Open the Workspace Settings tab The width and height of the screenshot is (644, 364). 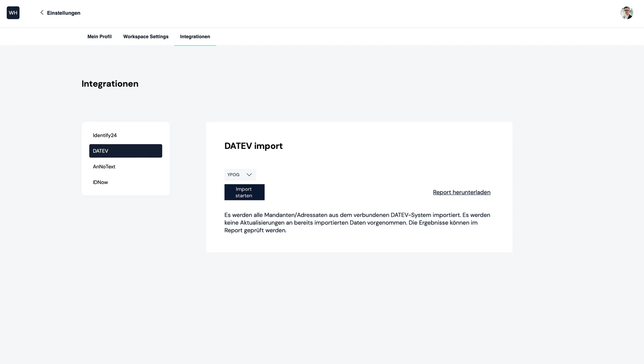click(146, 36)
